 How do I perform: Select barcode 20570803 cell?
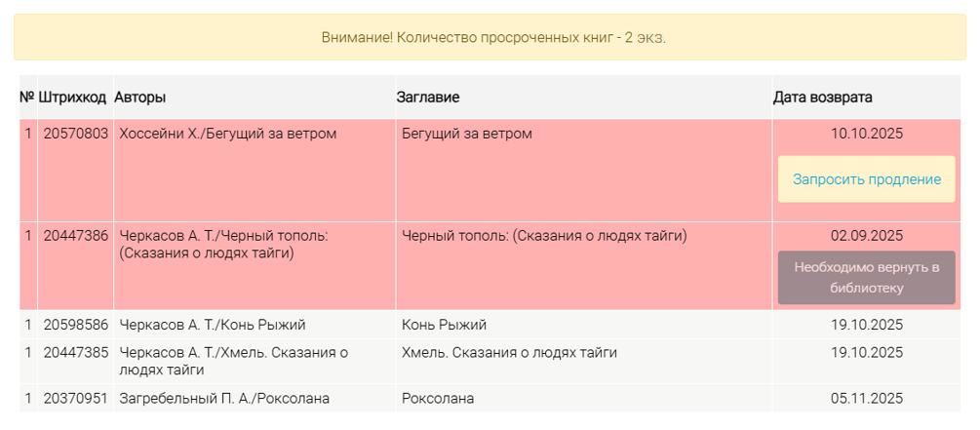[x=76, y=134]
